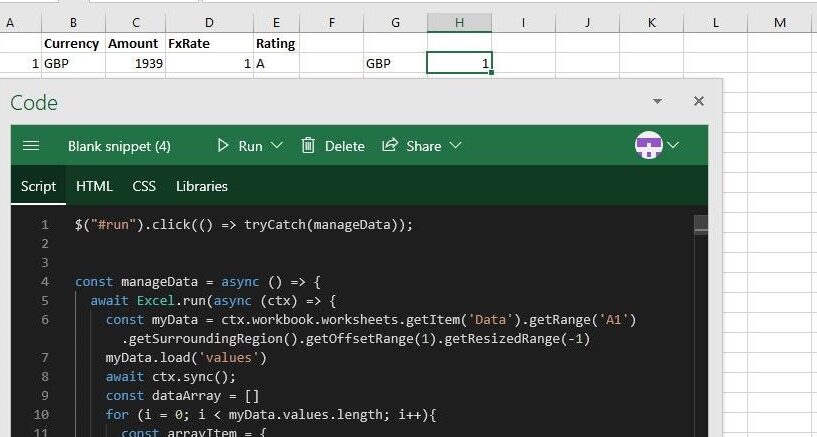Select column F header
Screen dimensions: 817x437
331,22
